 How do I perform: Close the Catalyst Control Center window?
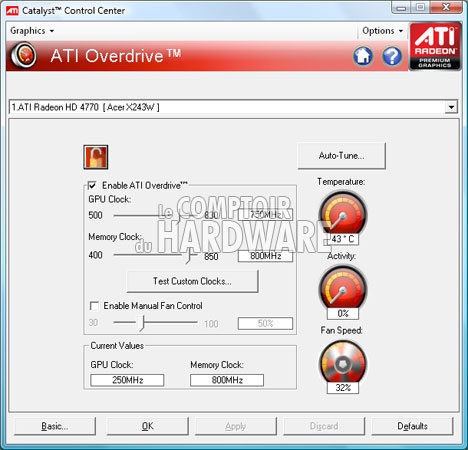point(446,7)
